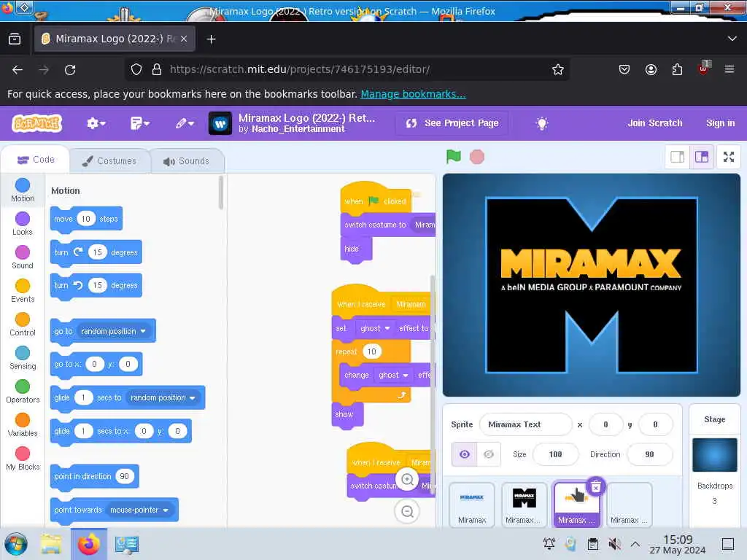Open ghost dropdown in change effect block
The width and height of the screenshot is (747, 560).
coord(393,376)
